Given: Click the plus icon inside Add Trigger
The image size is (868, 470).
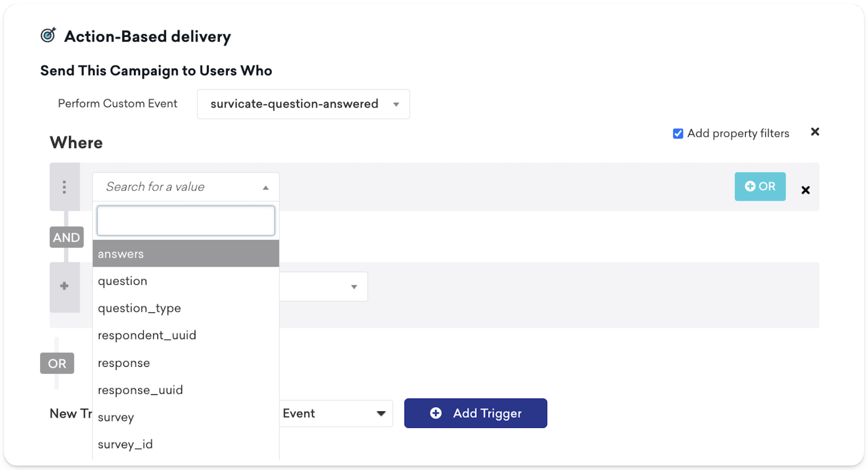Looking at the screenshot, I should [436, 413].
